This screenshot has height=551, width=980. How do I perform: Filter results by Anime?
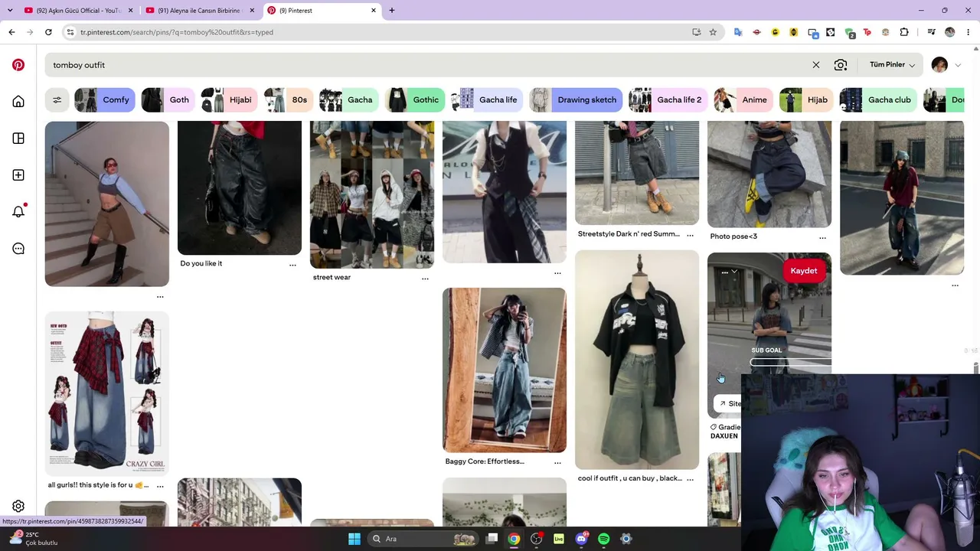[743, 99]
